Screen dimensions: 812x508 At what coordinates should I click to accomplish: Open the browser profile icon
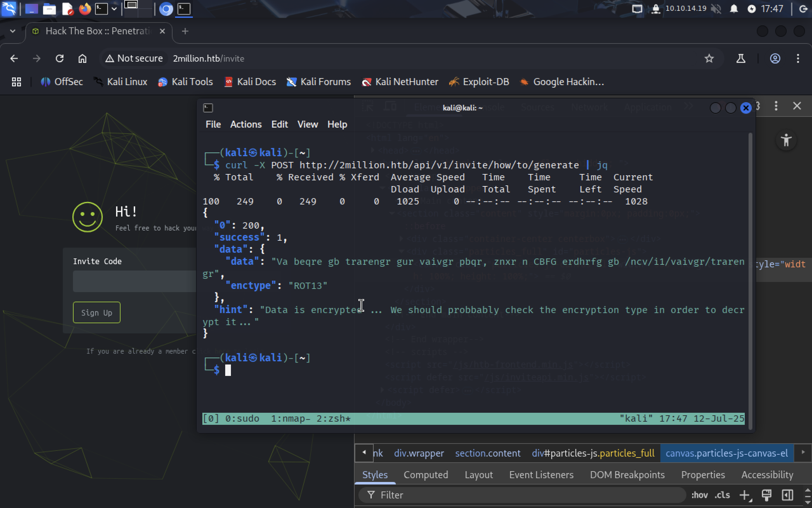click(x=775, y=58)
